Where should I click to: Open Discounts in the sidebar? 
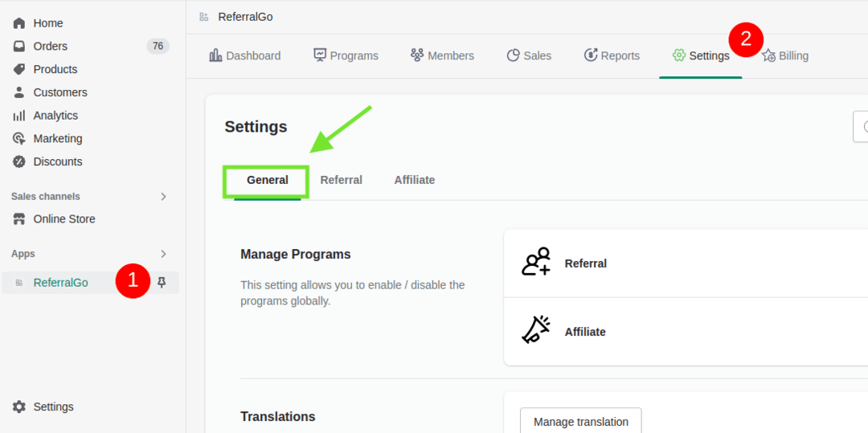pyautogui.click(x=57, y=161)
